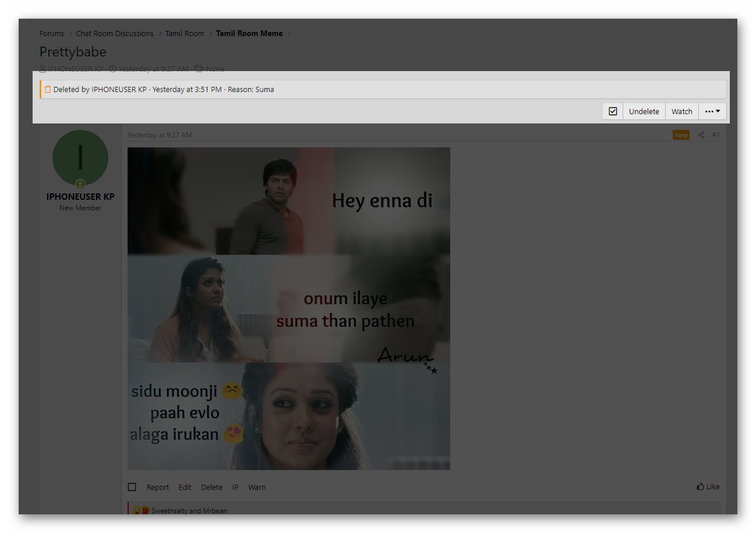The height and width of the screenshot is (533, 756).
Task: Click the IPHONEUSER KP avatar circle
Action: [x=80, y=157]
